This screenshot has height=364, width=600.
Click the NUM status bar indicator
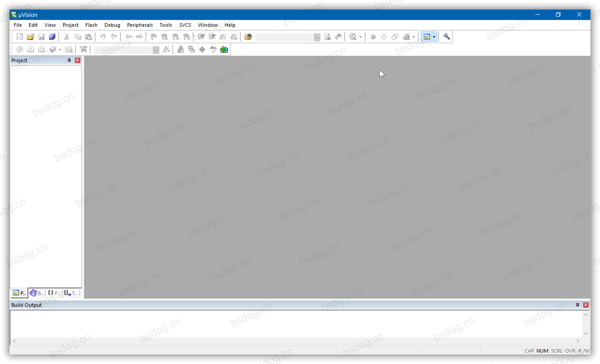(542, 351)
